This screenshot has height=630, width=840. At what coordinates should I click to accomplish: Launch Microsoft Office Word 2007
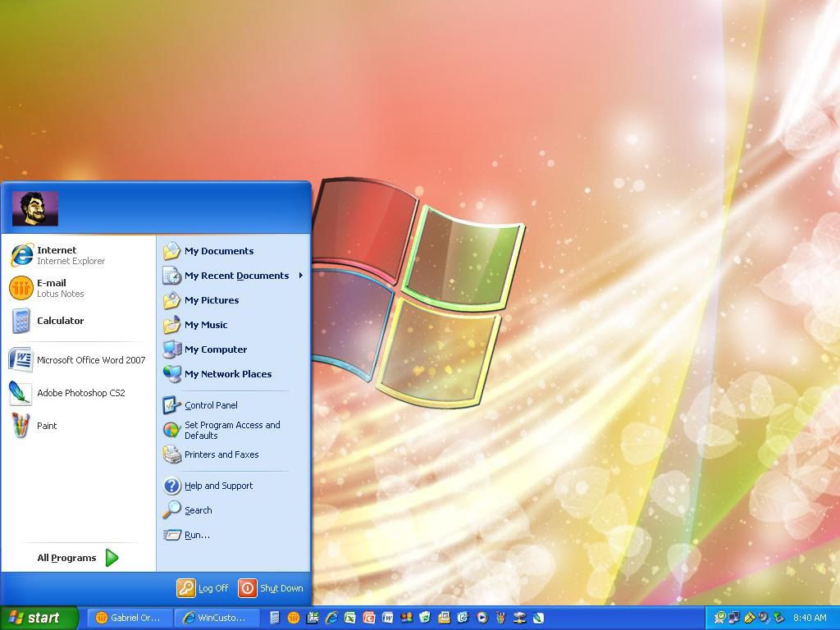[78, 360]
